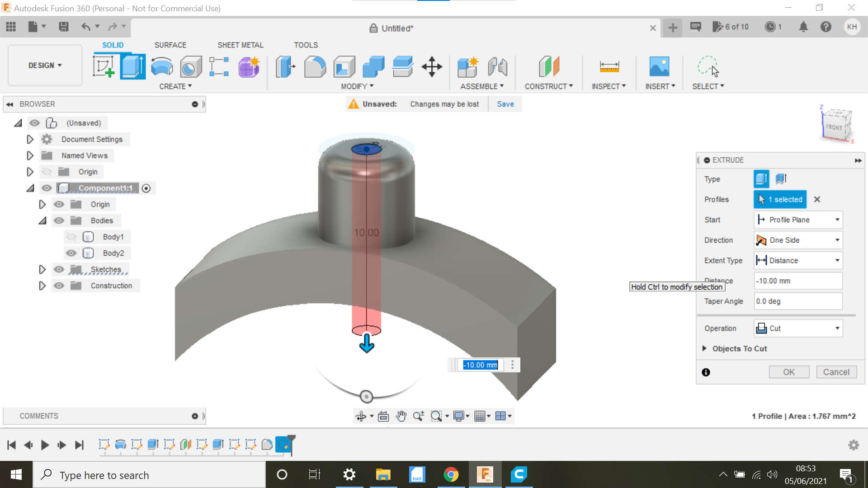Open the TOOLS tab
Image resolution: width=868 pixels, height=488 pixels.
306,45
